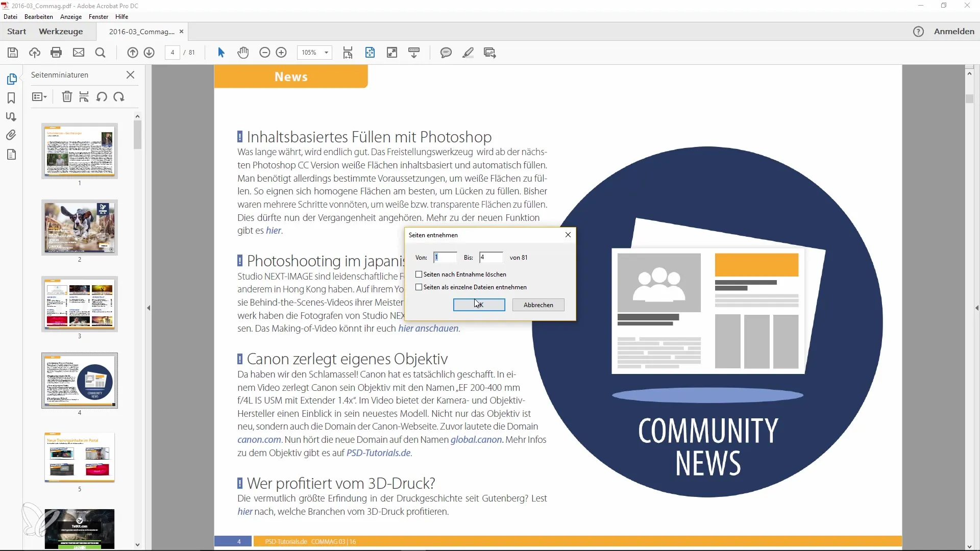Open the Anzeige menu
The height and width of the screenshot is (551, 980).
71,17
